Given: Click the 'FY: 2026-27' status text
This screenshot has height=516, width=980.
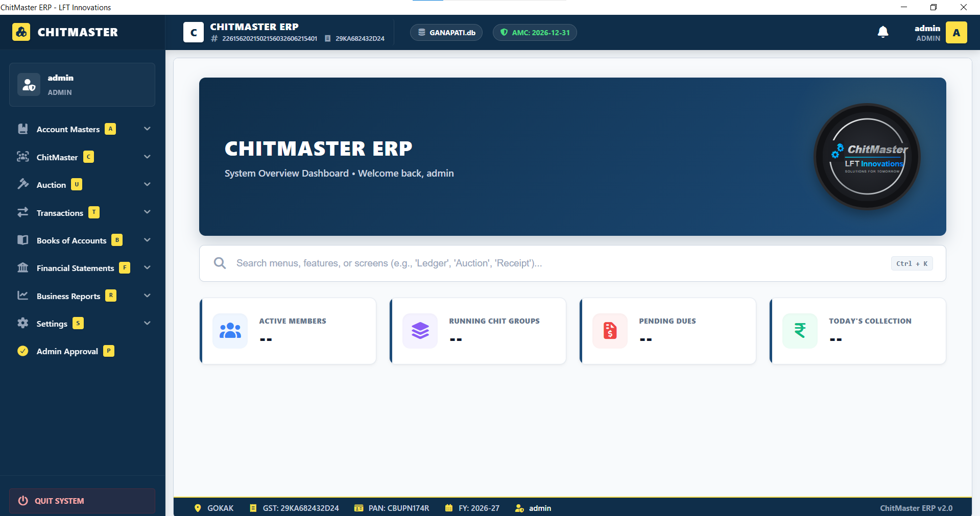Looking at the screenshot, I should click(x=479, y=508).
